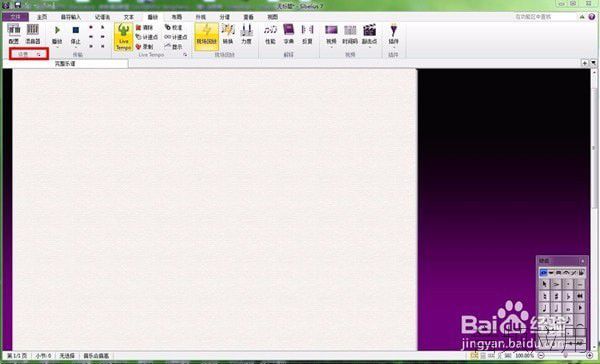
Task: Stop playback with the blue Stop button
Action: 76,34
